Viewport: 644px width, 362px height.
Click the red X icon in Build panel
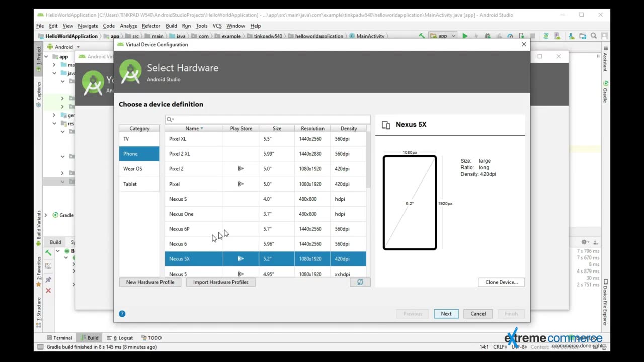coord(48,291)
